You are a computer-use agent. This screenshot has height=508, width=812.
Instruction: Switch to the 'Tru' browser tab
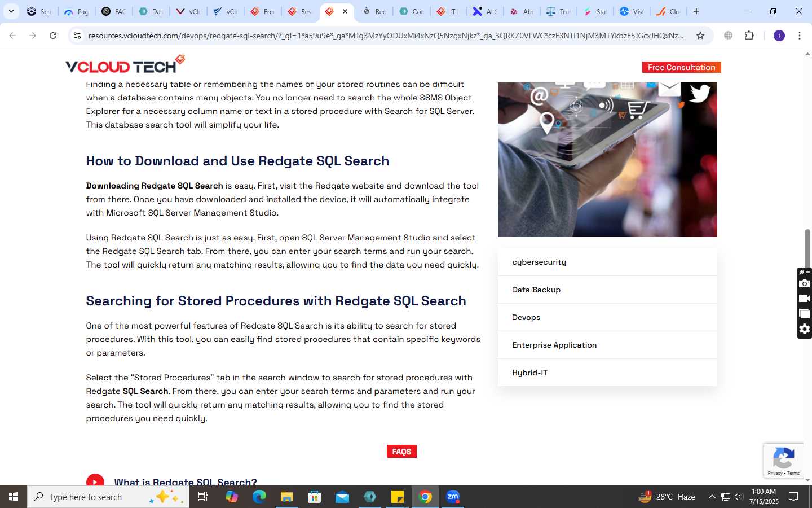pos(558,11)
